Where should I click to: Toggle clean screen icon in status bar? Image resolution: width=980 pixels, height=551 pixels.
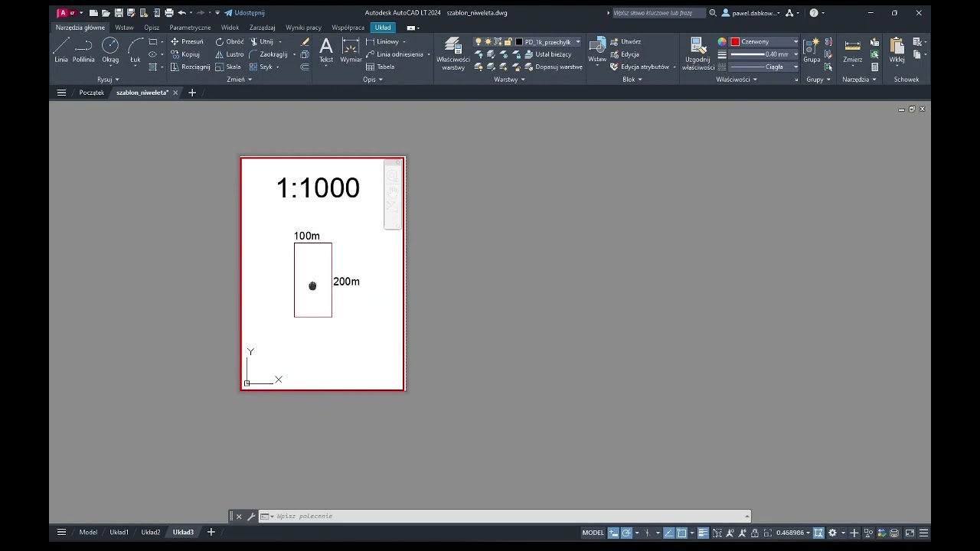910,533
